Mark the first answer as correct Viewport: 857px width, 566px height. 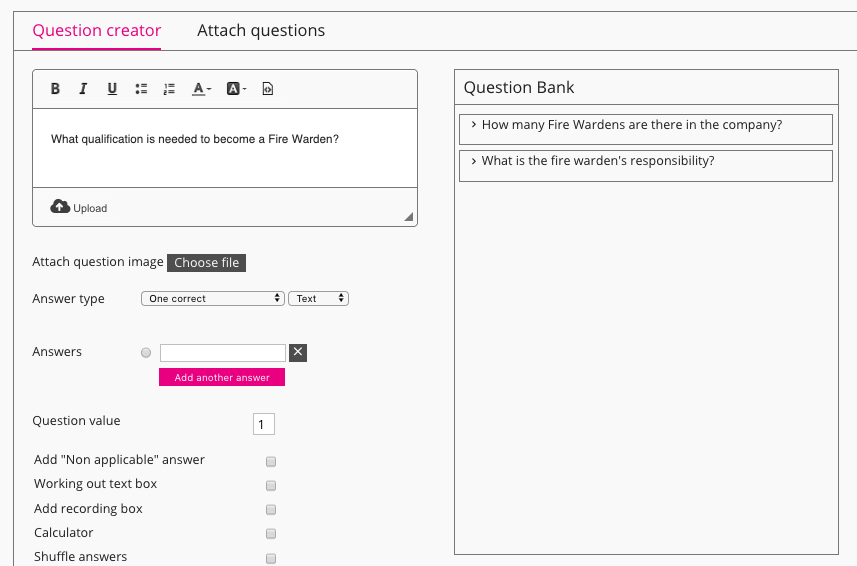146,353
